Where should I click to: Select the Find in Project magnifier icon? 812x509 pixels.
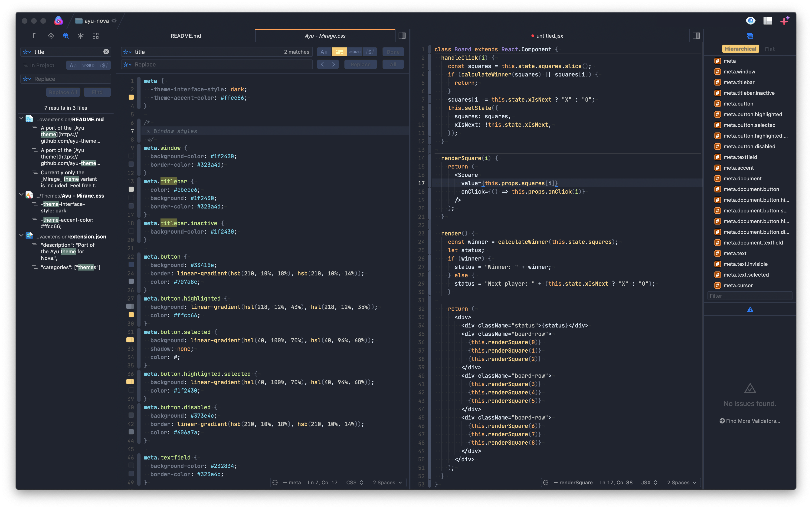coord(66,36)
